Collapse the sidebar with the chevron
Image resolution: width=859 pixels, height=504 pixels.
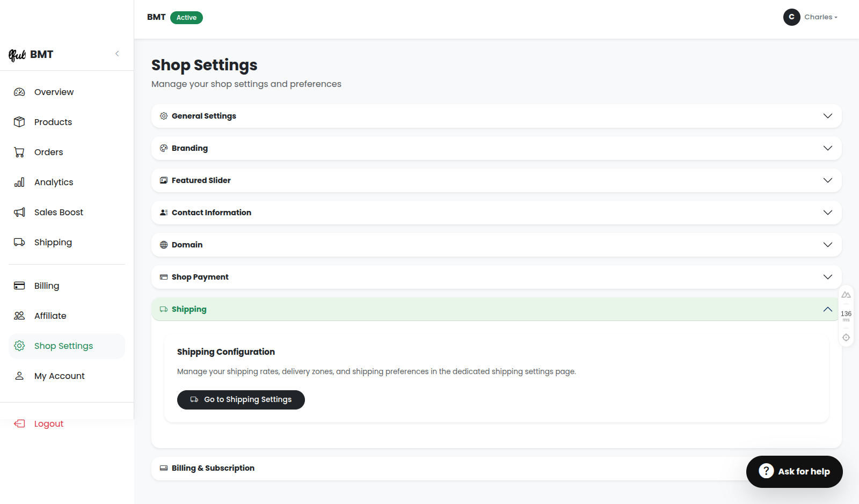[x=117, y=54]
